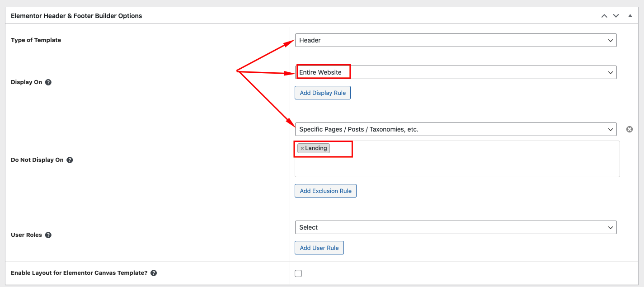This screenshot has width=644, height=287.
Task: Collapse the Elementor Header & Footer Builder Options panel
Action: pos(630,16)
